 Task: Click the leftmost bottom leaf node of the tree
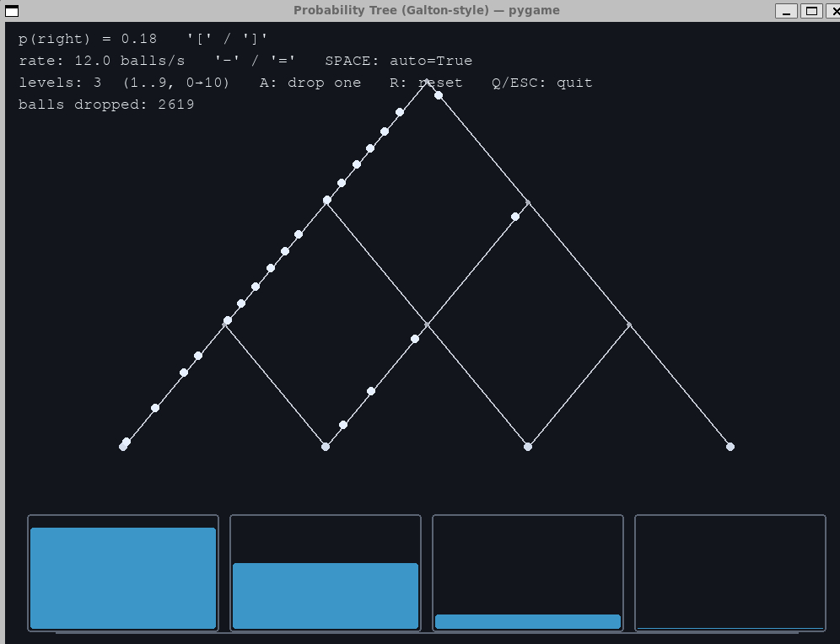coord(123,447)
